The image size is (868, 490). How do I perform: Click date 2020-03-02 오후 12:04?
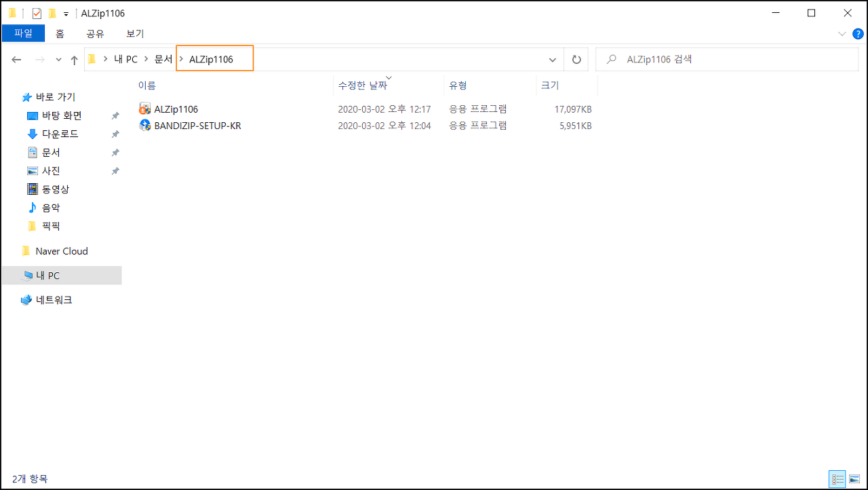(384, 126)
